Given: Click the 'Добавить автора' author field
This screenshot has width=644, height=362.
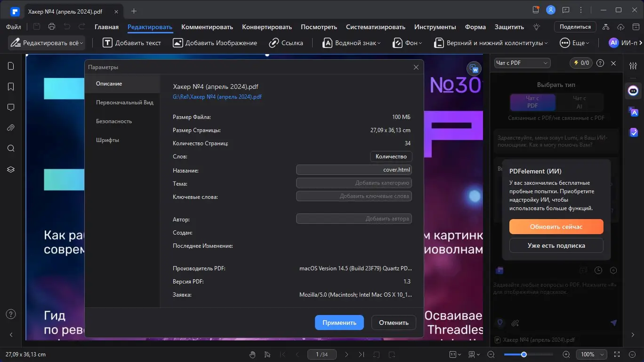Looking at the screenshot, I should click(x=354, y=219).
